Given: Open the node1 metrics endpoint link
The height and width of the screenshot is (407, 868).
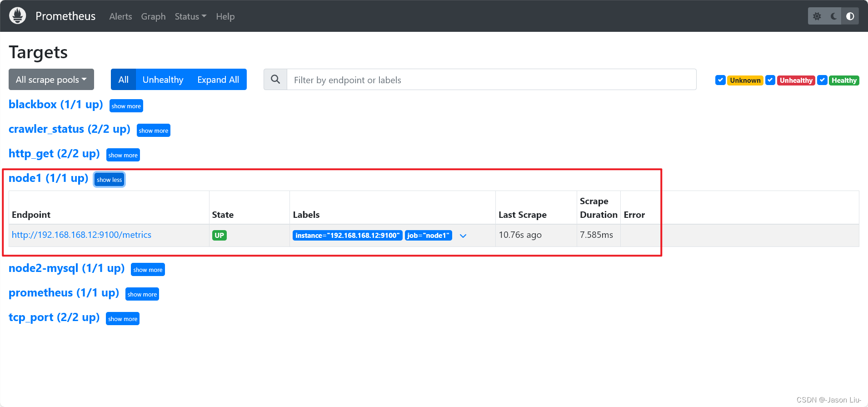Looking at the screenshot, I should pos(81,235).
